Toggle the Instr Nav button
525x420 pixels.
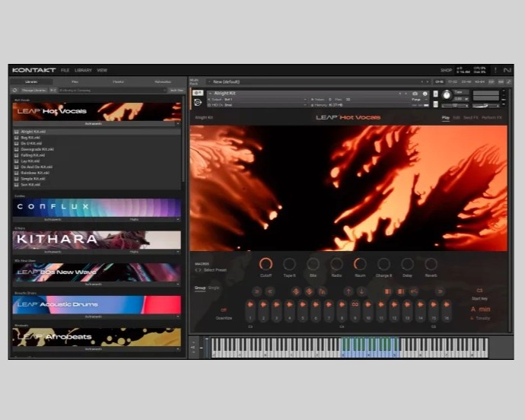(x=177, y=91)
